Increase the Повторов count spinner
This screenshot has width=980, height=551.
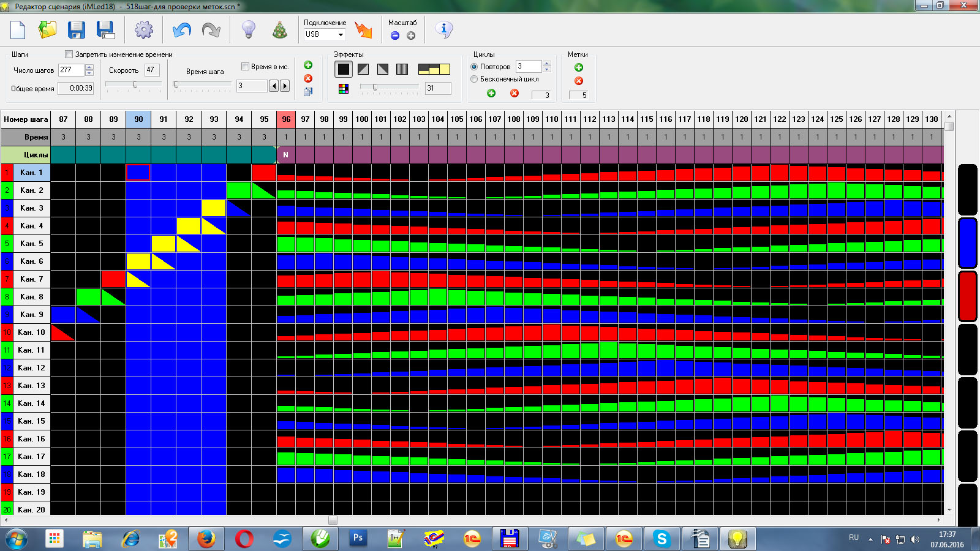(x=547, y=63)
